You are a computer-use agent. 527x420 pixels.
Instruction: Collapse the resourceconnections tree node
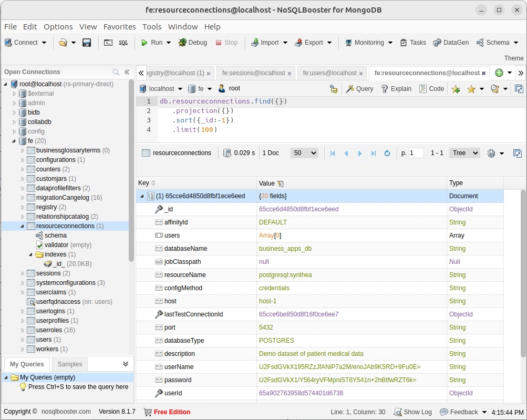(23, 226)
